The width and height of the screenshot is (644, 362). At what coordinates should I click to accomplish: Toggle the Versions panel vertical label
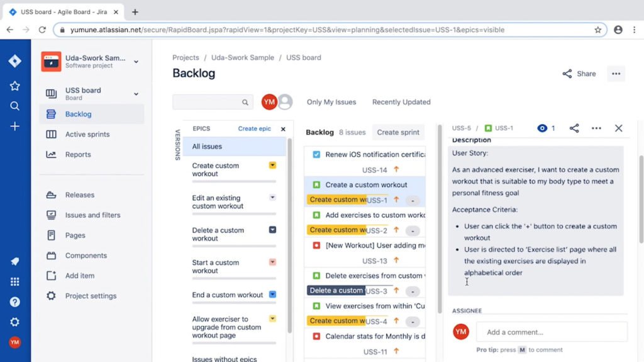click(177, 145)
